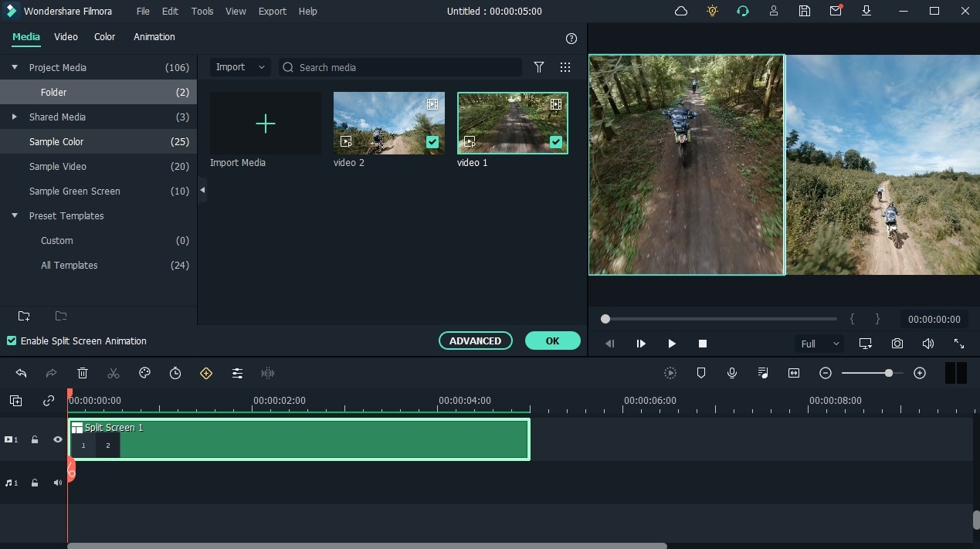
Task: Adjust the timeline zoom slider handle
Action: pos(889,373)
